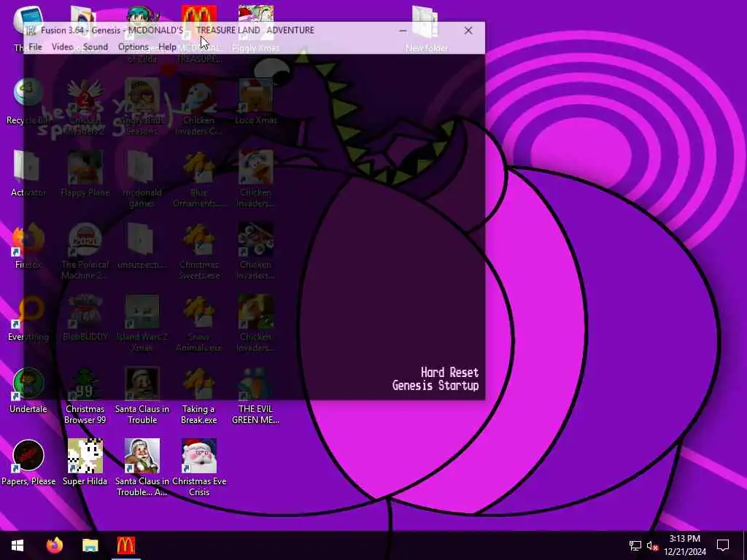Open File Explorer from the taskbar
Screen dimensions: 747x560
coord(90,545)
